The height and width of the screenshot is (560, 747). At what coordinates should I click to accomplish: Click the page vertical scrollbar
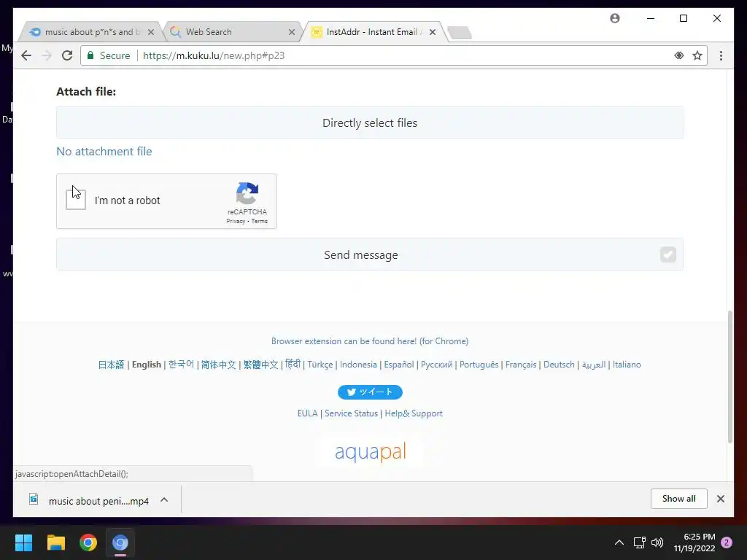[729, 376]
